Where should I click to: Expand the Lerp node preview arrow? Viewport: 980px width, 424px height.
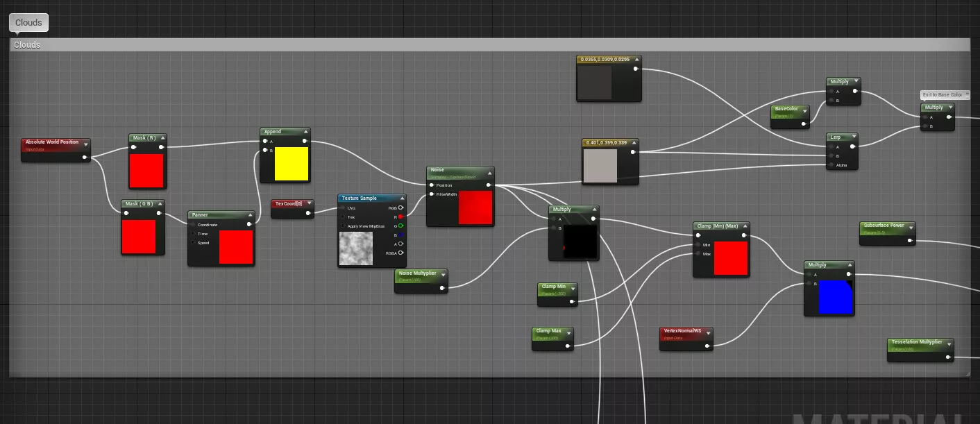[x=854, y=137]
